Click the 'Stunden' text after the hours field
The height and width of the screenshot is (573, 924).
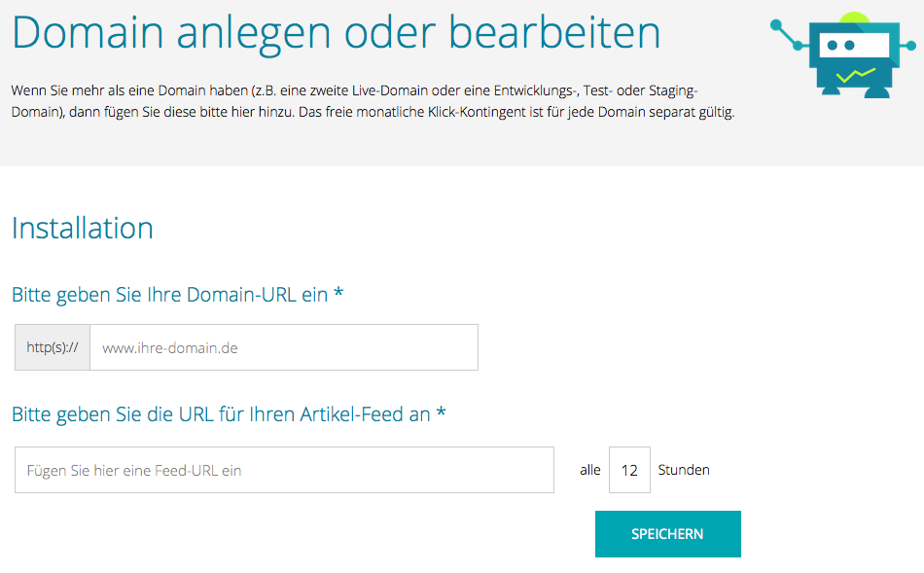tap(684, 470)
